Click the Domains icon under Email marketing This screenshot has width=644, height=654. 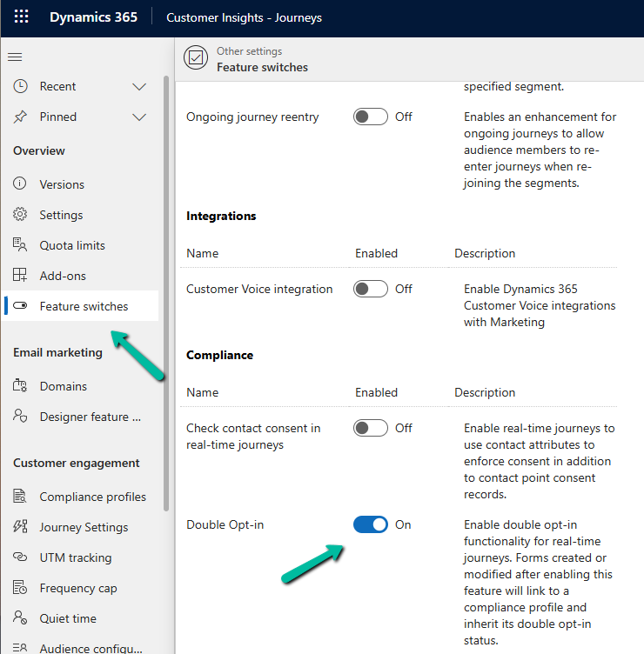pos(20,386)
